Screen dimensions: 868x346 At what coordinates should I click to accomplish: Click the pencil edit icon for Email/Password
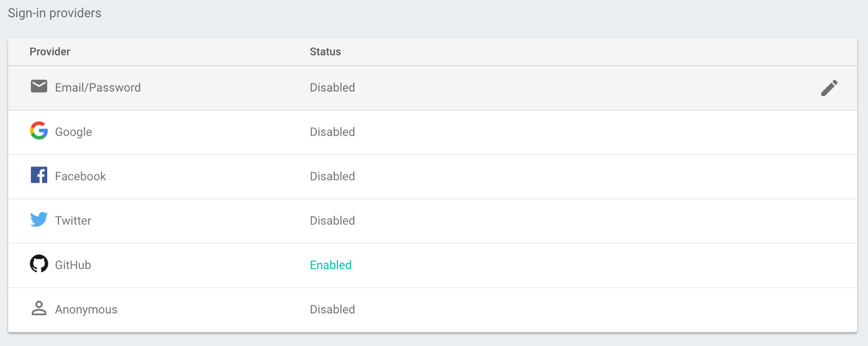829,88
